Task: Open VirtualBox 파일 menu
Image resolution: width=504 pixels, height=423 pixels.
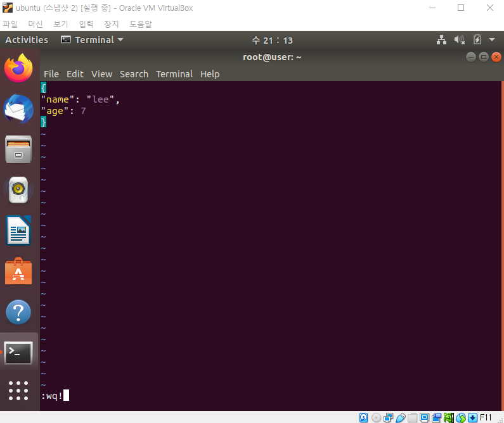Action: [x=10, y=24]
